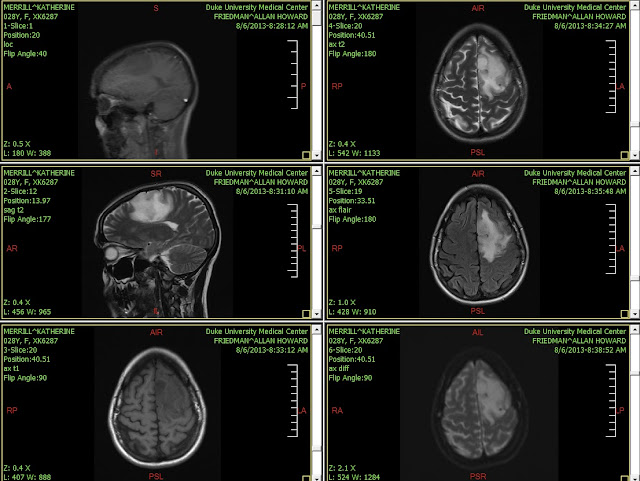Viewport: 640px width, 481px height.
Task: Click the corner square icon in the ax flair panel
Action: click(x=624, y=313)
